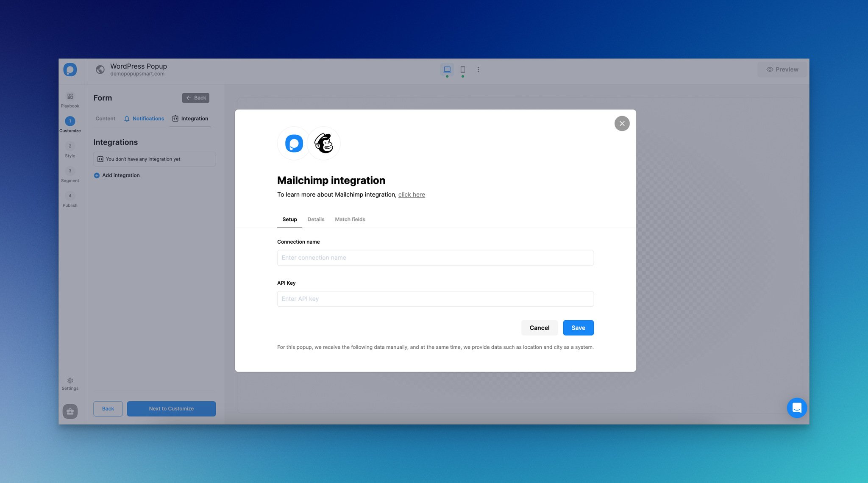
Task: Click the Content tab visibility
Action: 105,118
